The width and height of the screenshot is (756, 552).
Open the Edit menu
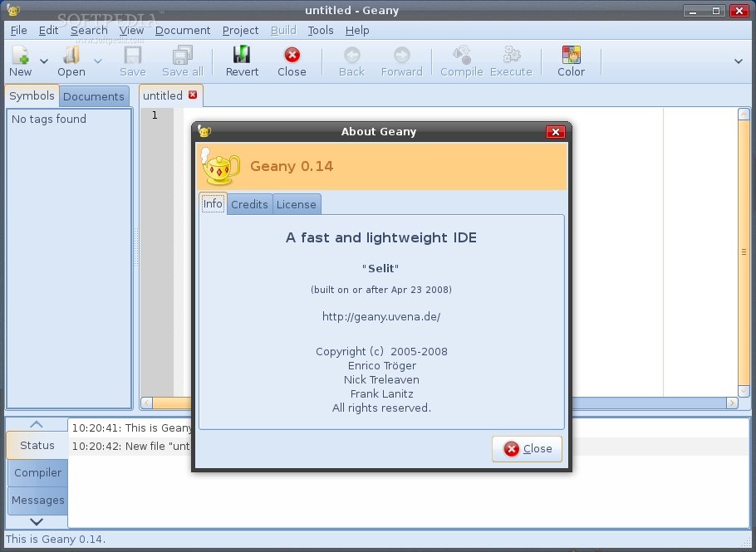point(49,31)
